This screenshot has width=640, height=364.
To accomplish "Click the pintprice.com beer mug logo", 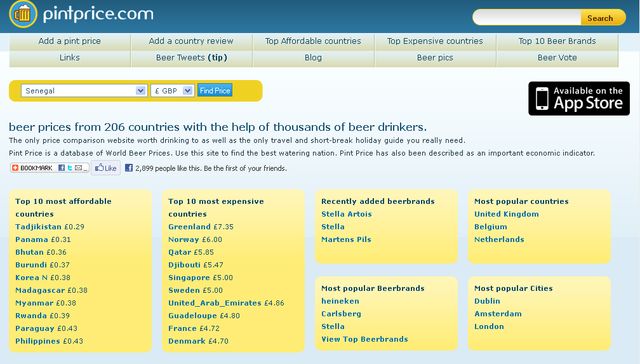I will pos(23,14).
